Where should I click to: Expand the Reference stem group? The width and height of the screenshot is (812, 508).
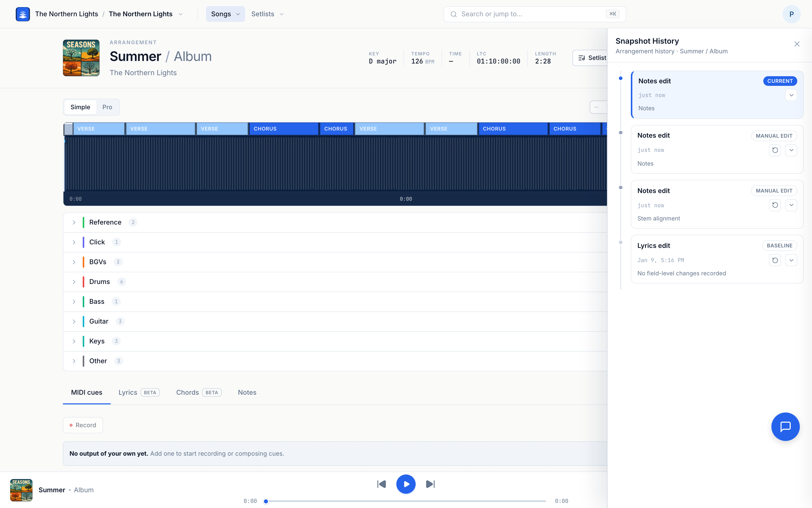(74, 223)
